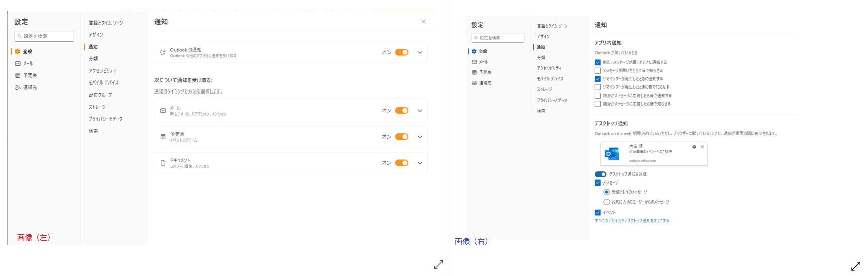Click the 全般 gear icon in left image
This screenshot has height=276, width=868.
click(18, 52)
